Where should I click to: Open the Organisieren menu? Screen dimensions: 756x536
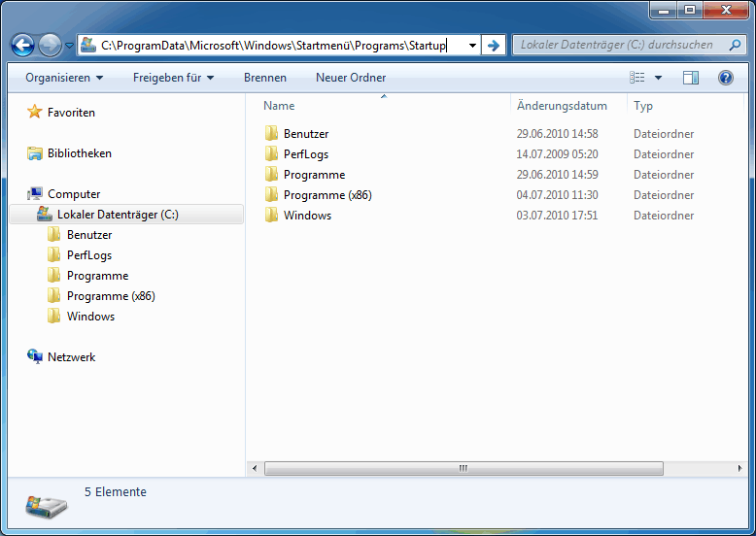click(64, 78)
